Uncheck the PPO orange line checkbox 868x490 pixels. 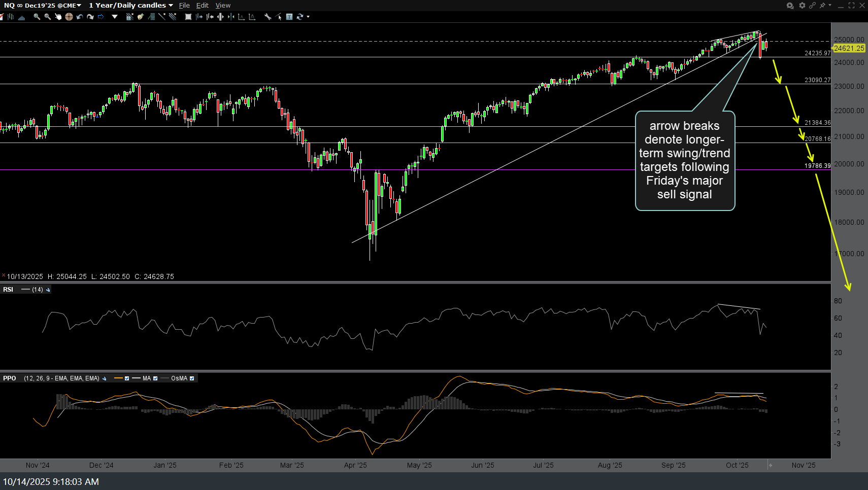[x=127, y=378]
